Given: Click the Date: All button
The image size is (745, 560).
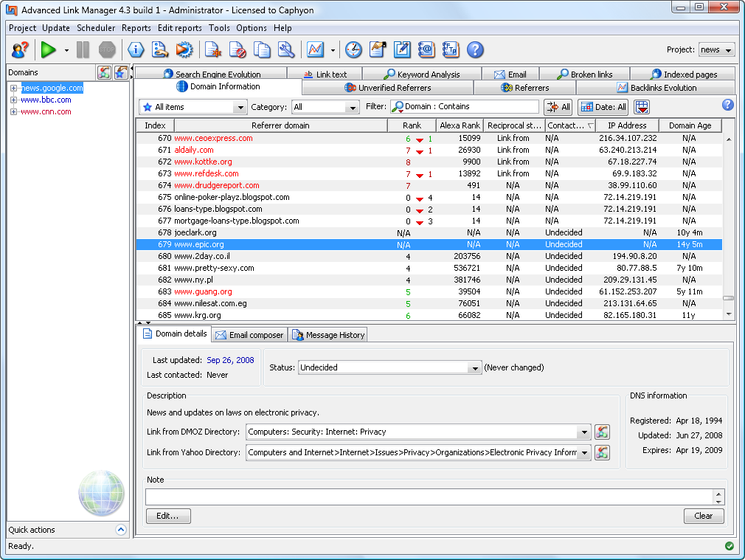Looking at the screenshot, I should click(x=603, y=107).
